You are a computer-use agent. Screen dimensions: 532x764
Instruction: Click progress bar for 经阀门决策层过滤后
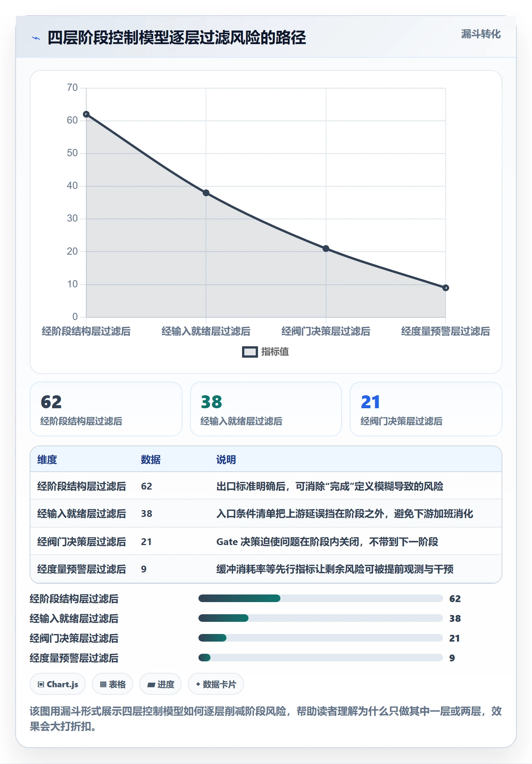pyautogui.click(x=321, y=638)
